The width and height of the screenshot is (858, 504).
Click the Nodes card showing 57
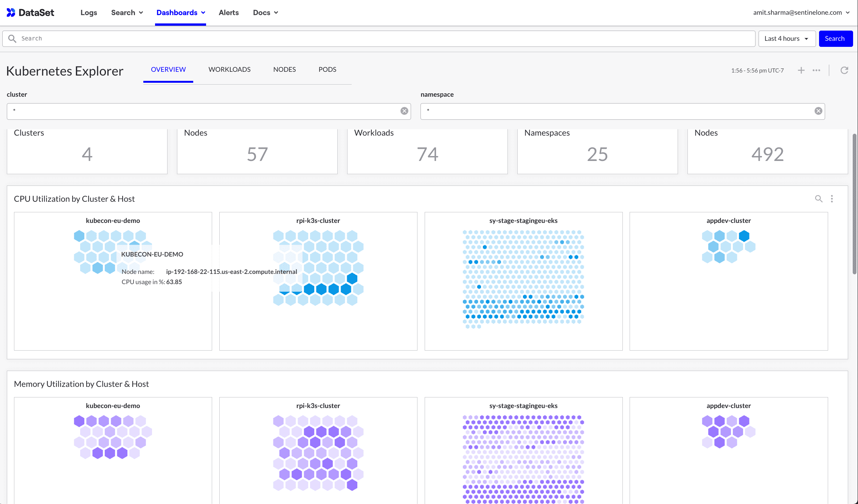coord(257,151)
